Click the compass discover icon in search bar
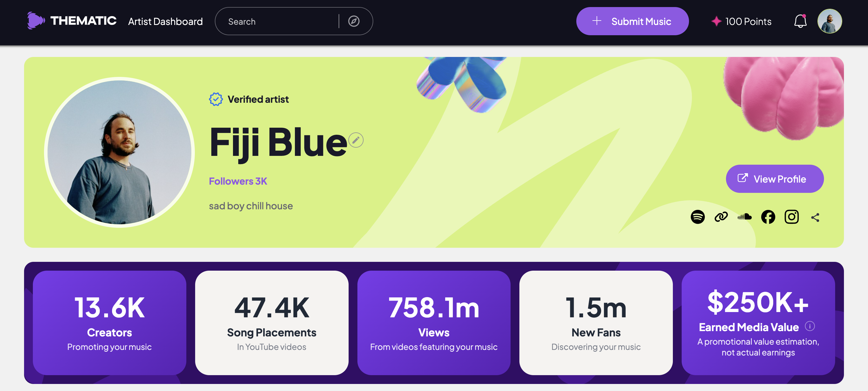 (x=354, y=21)
